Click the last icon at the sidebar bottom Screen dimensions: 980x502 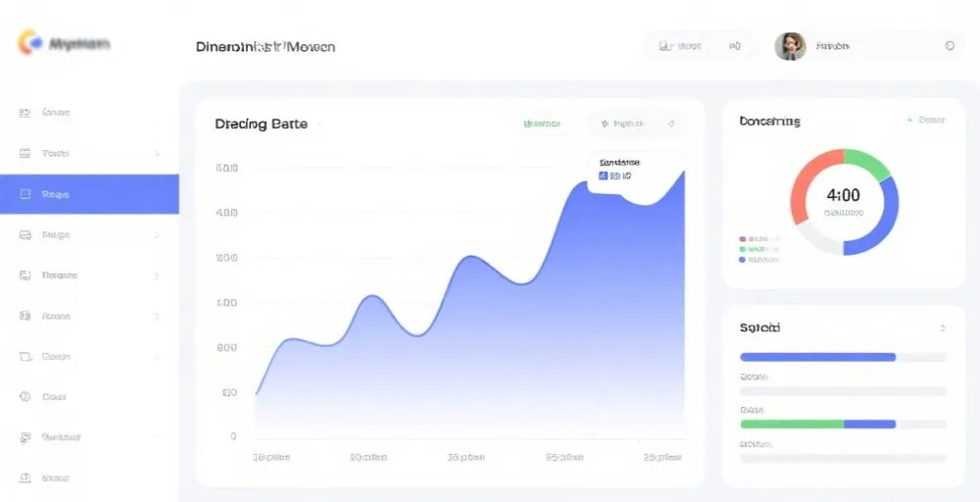pos(25,477)
